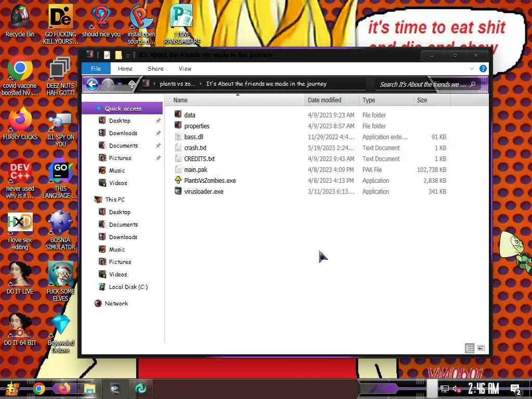Open Music under This PC
Screen dimensions: 532x399
117,249
